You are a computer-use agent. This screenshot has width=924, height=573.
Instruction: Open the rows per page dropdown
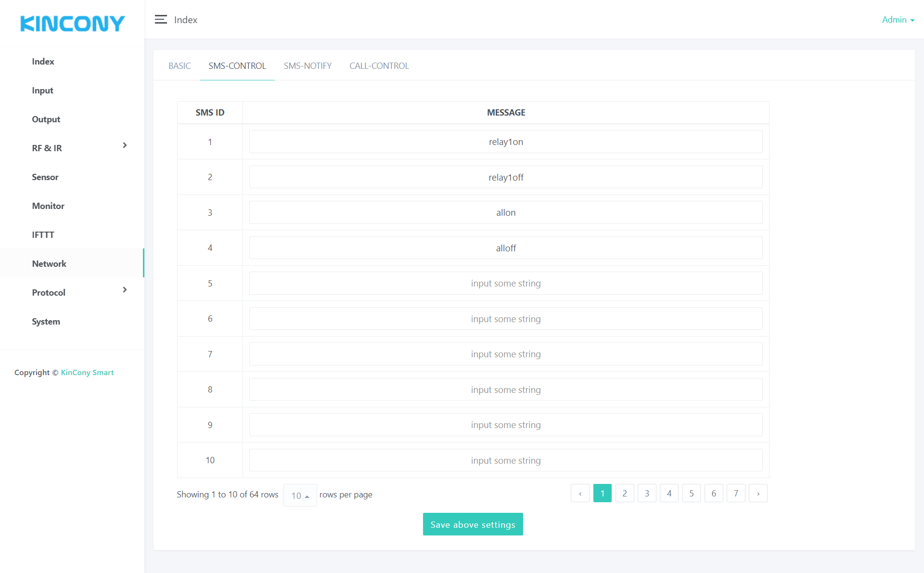300,495
